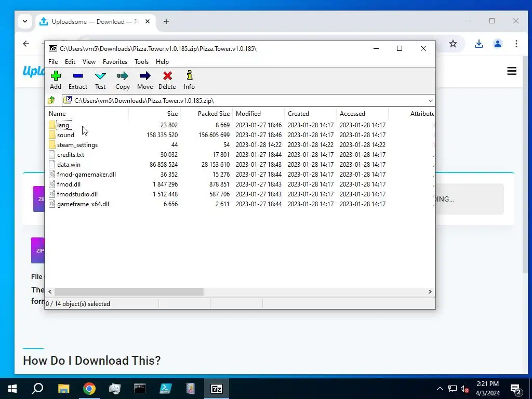
Task: Go back in Chrome browser
Action: (26, 44)
